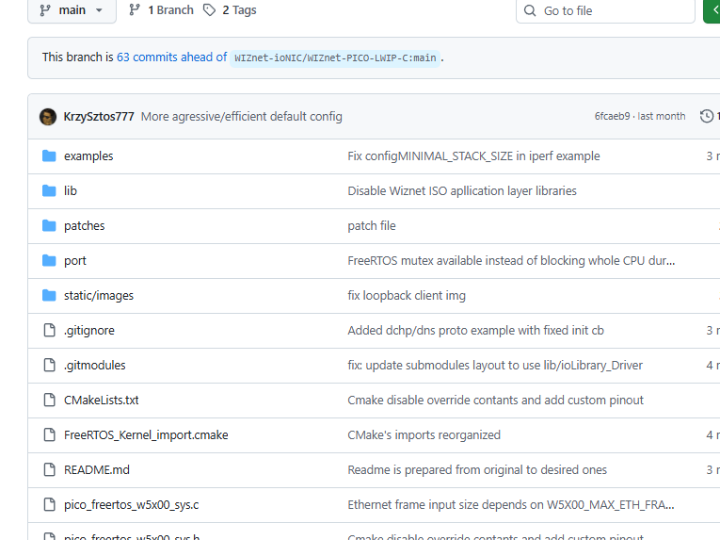This screenshot has width=720, height=540.
Task: Click the 1 Branch link
Action: pos(161,10)
